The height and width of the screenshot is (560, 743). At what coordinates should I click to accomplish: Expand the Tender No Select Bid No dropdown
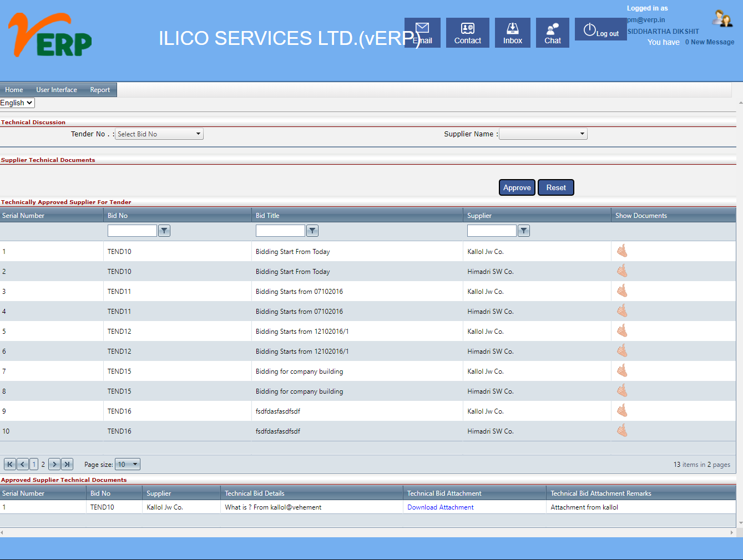(x=159, y=134)
